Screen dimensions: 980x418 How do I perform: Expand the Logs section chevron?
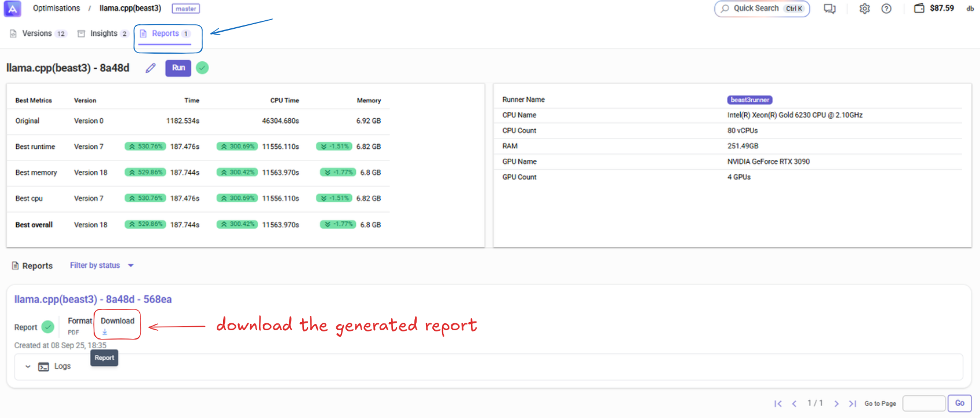28,367
